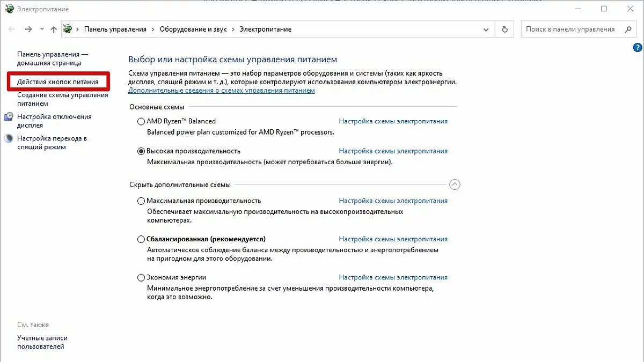The height and width of the screenshot is (362, 644).
Task: Click the control panel search field
Action: coord(570,29)
